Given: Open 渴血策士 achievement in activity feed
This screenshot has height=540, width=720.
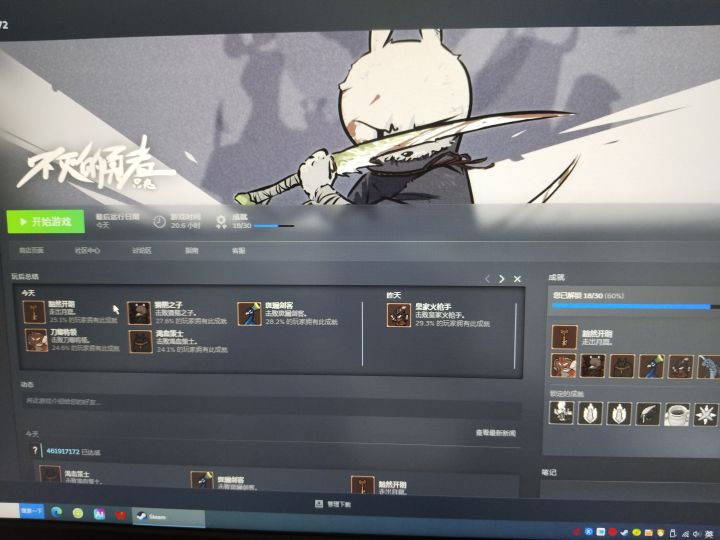Looking at the screenshot, I should pos(50,474).
